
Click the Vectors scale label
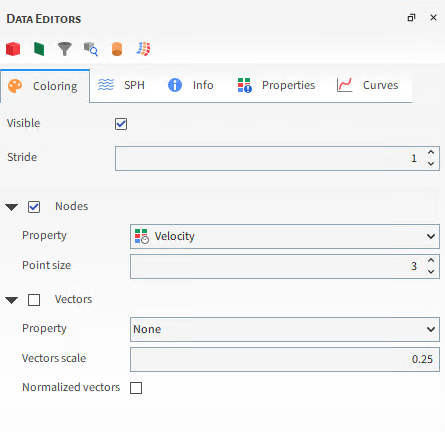click(x=54, y=358)
